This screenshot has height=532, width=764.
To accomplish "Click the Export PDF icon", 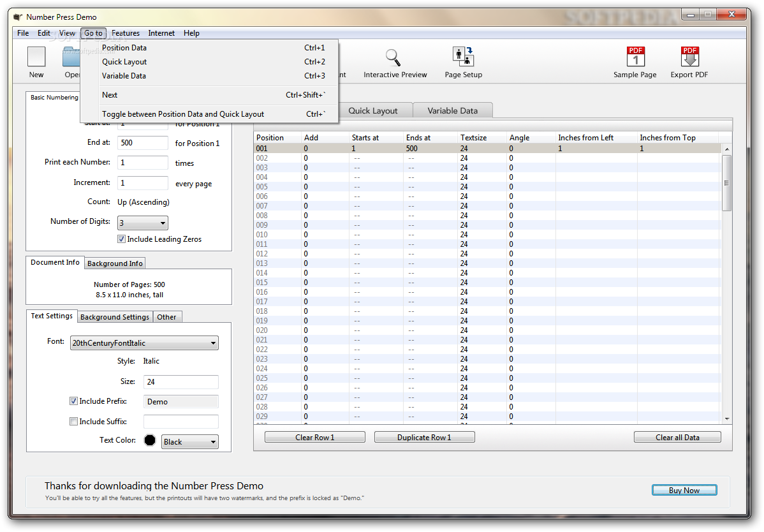I will tap(689, 57).
